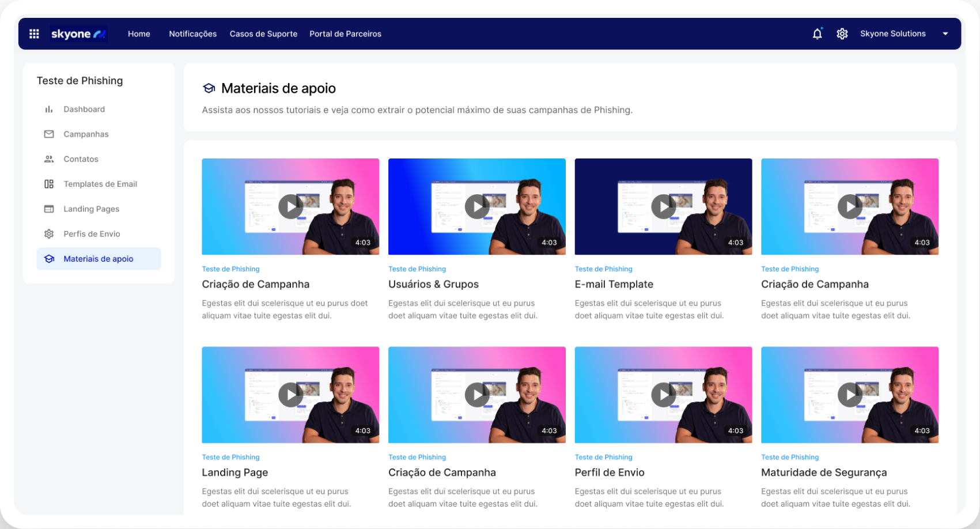The image size is (980, 529).
Task: Select the Contatos people icon
Action: click(x=49, y=158)
